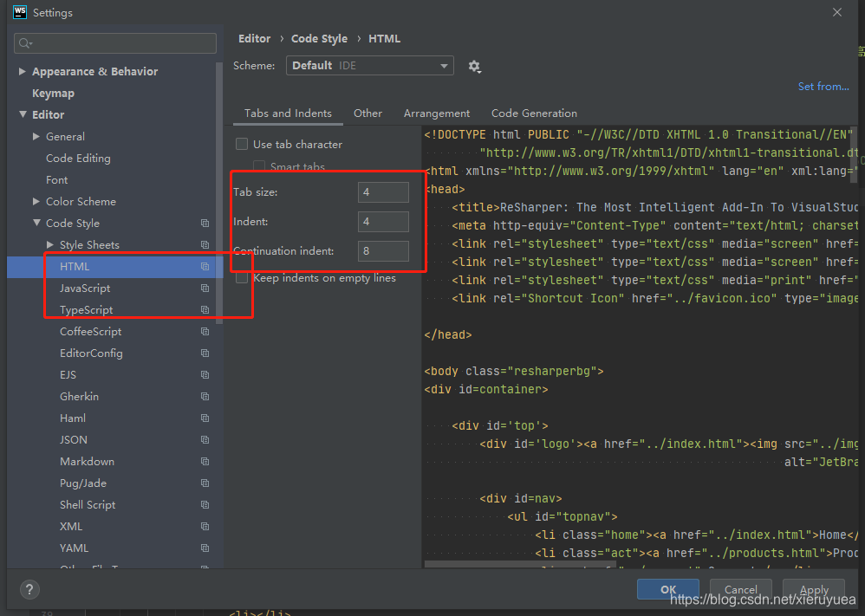Collapse the Editor section

[x=23, y=114]
